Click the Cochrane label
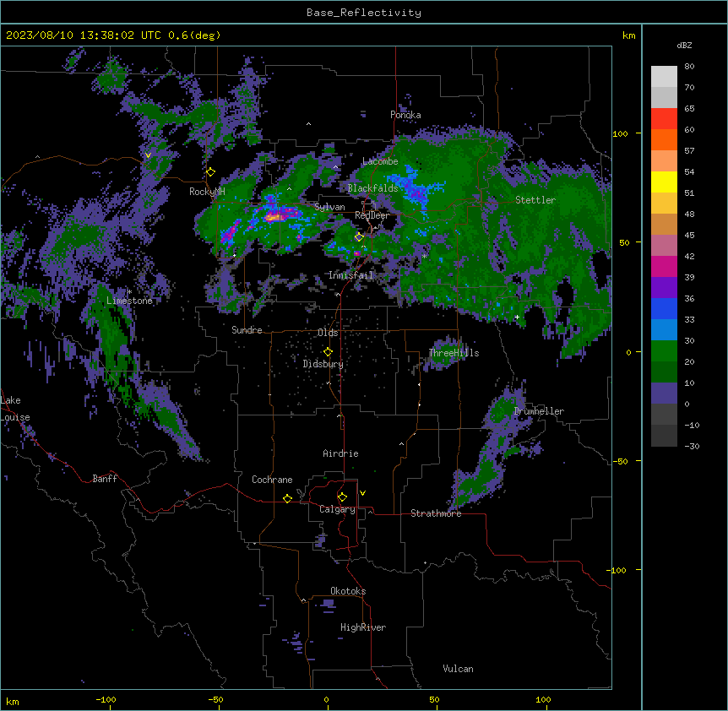This screenshot has width=728, height=711. 272,480
